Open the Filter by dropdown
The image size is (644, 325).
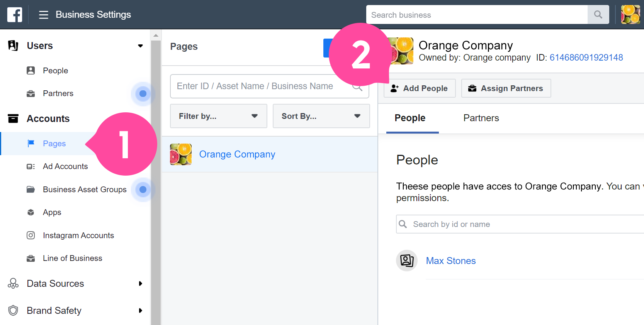coord(219,116)
